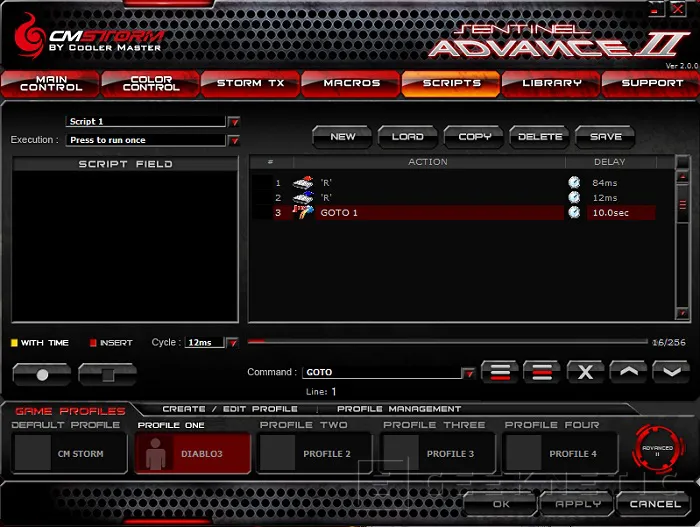The width and height of the screenshot is (700, 527).
Task: Click the NEW script button
Action: coord(342,137)
